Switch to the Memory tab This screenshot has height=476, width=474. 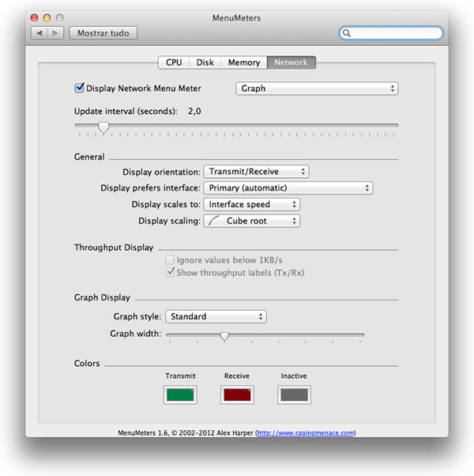(244, 62)
